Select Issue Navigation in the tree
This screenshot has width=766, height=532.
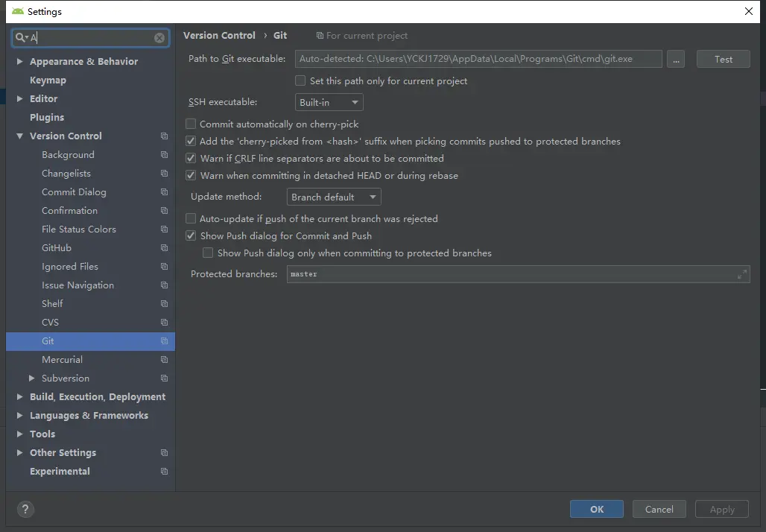(77, 285)
